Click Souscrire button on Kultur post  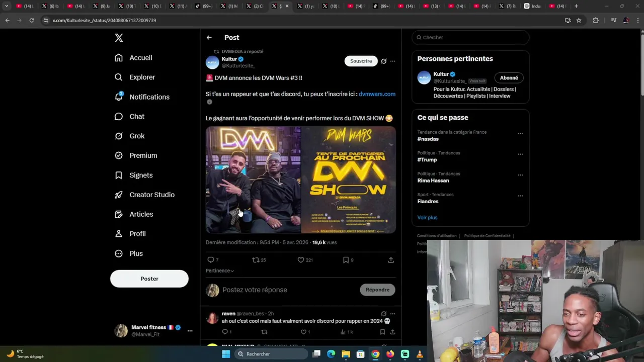pyautogui.click(x=361, y=61)
